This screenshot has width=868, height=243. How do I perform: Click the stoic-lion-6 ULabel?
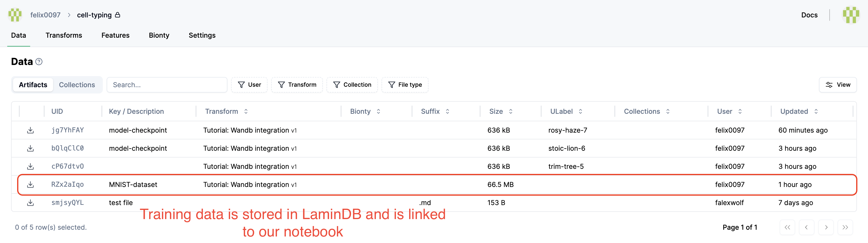pos(567,148)
